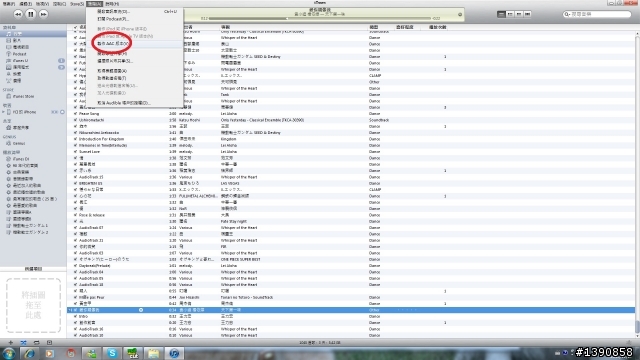Select the Sunset Love track row
The height and width of the screenshot is (360, 640).
pos(351,152)
